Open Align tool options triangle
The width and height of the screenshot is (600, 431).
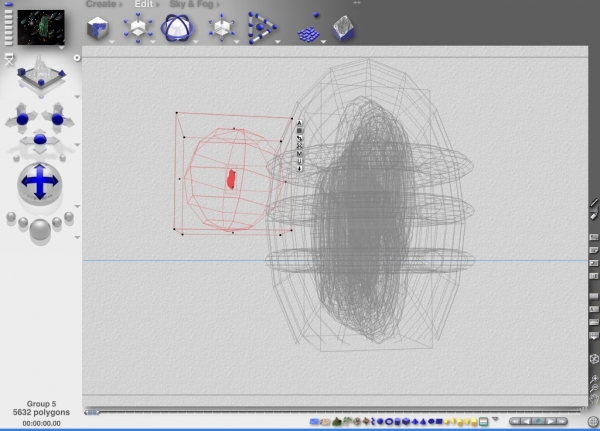click(278, 41)
